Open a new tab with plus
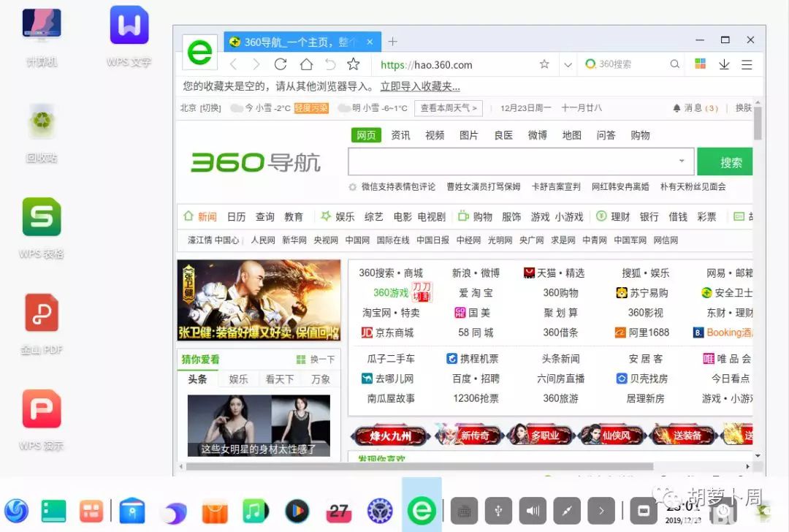Image resolution: width=789 pixels, height=532 pixels. pyautogui.click(x=392, y=41)
